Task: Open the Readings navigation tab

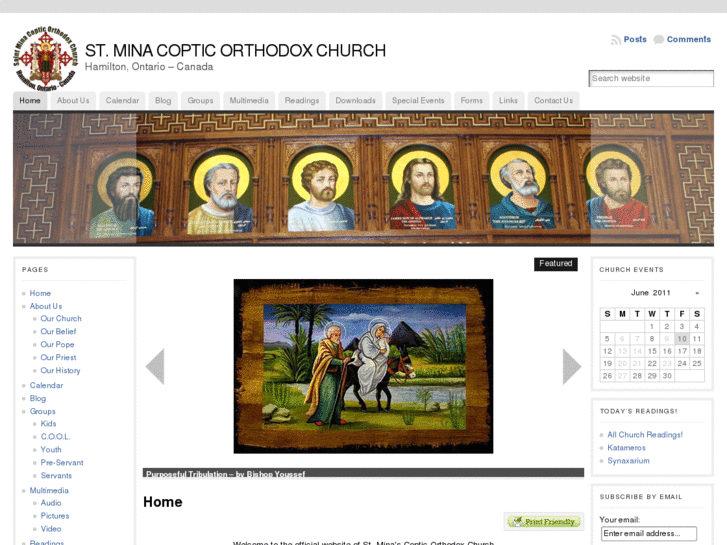Action: pyautogui.click(x=302, y=101)
